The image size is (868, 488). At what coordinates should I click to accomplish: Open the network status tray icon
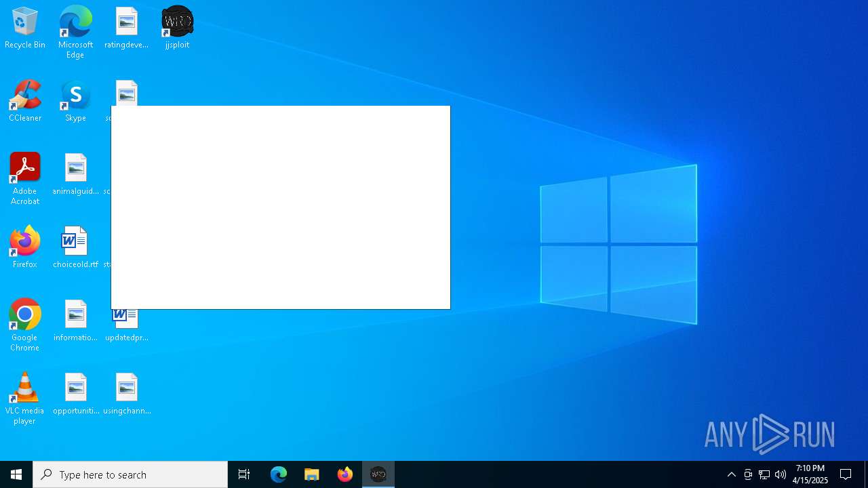(x=764, y=474)
